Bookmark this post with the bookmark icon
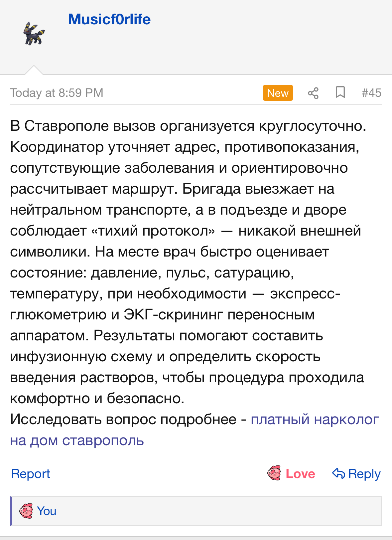This screenshot has width=392, height=540. point(340,92)
